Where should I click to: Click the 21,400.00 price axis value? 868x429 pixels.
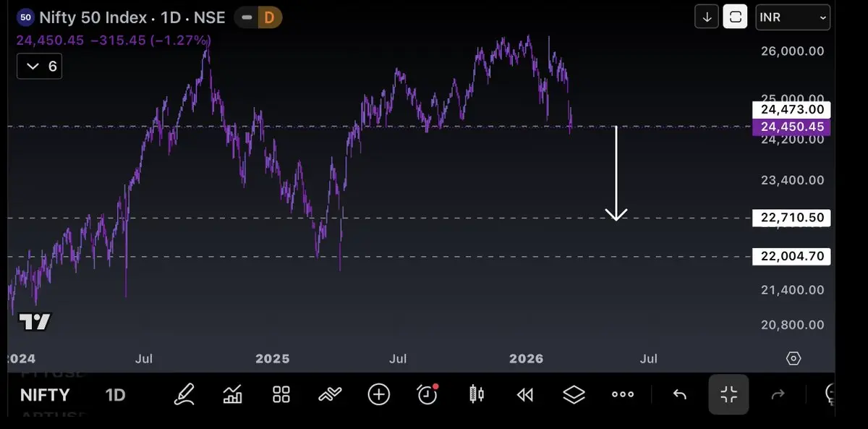coord(791,290)
